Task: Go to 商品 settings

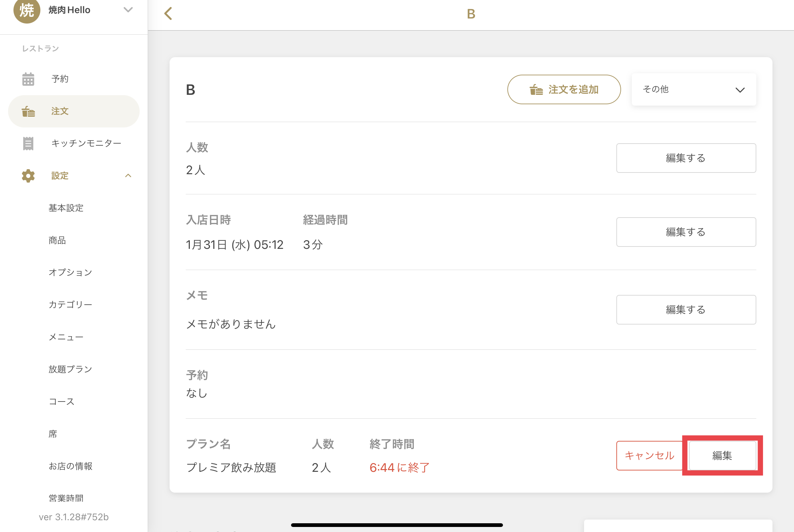Action: point(57,240)
